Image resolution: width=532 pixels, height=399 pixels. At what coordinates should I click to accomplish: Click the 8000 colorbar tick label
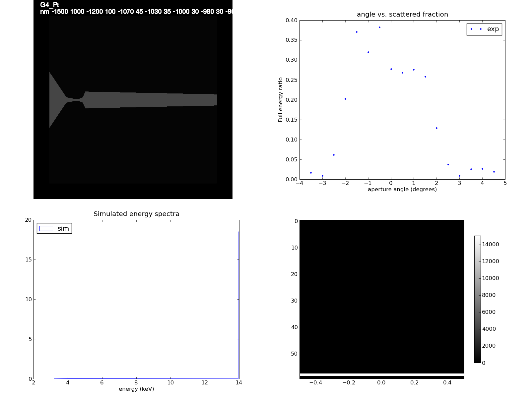[x=489, y=295]
